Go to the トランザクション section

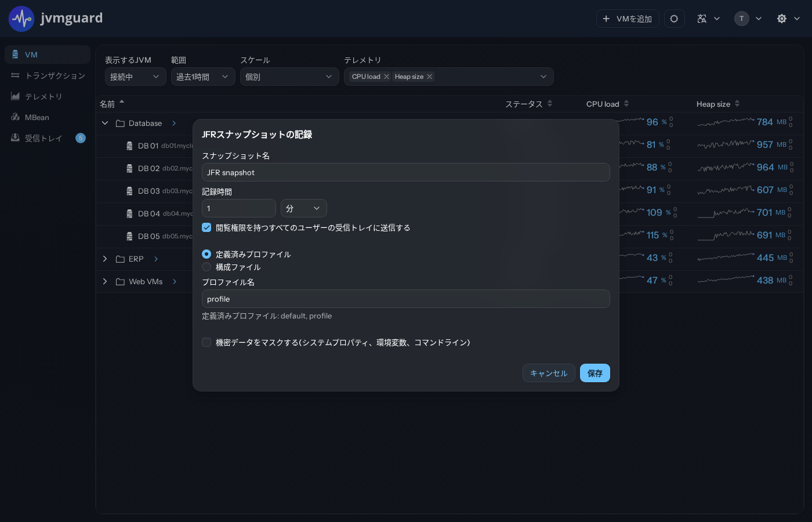48,75
